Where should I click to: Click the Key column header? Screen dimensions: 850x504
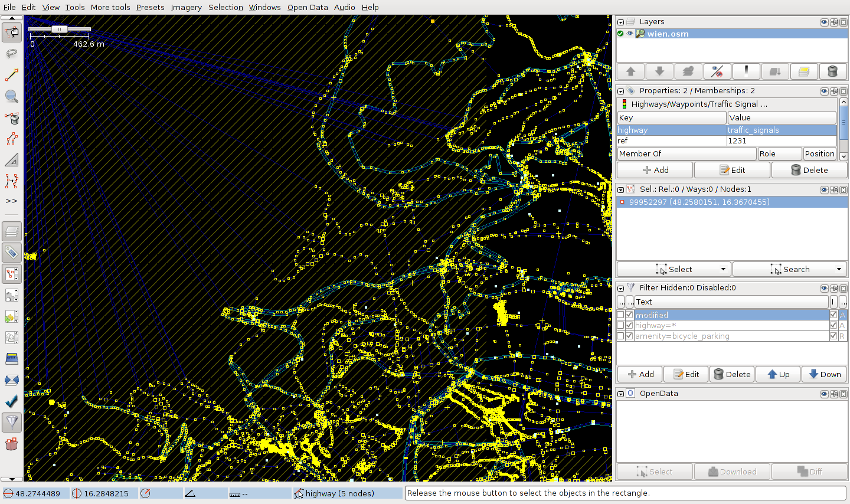(x=672, y=117)
